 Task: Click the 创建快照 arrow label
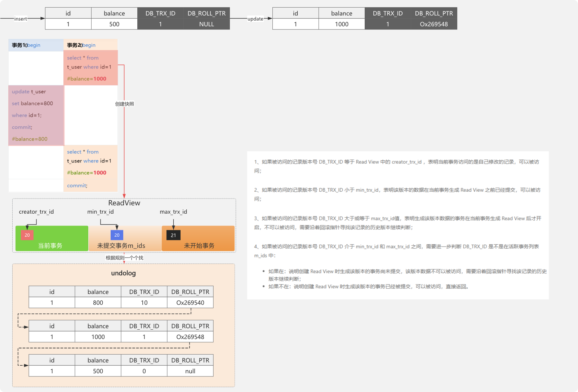(x=124, y=104)
